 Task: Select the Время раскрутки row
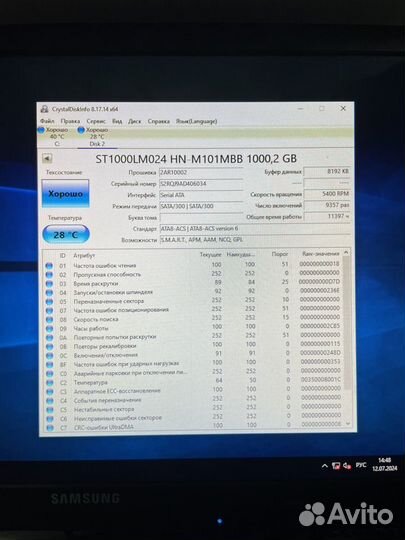193,283
